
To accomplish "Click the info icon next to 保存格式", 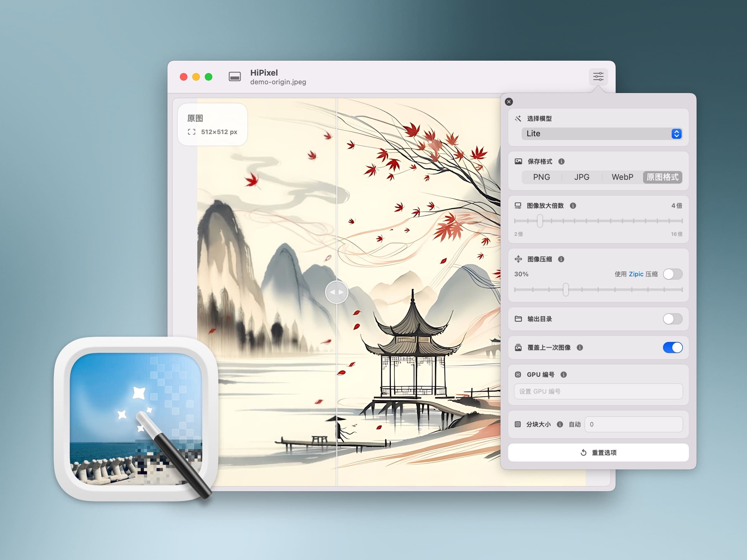I will click(x=561, y=161).
